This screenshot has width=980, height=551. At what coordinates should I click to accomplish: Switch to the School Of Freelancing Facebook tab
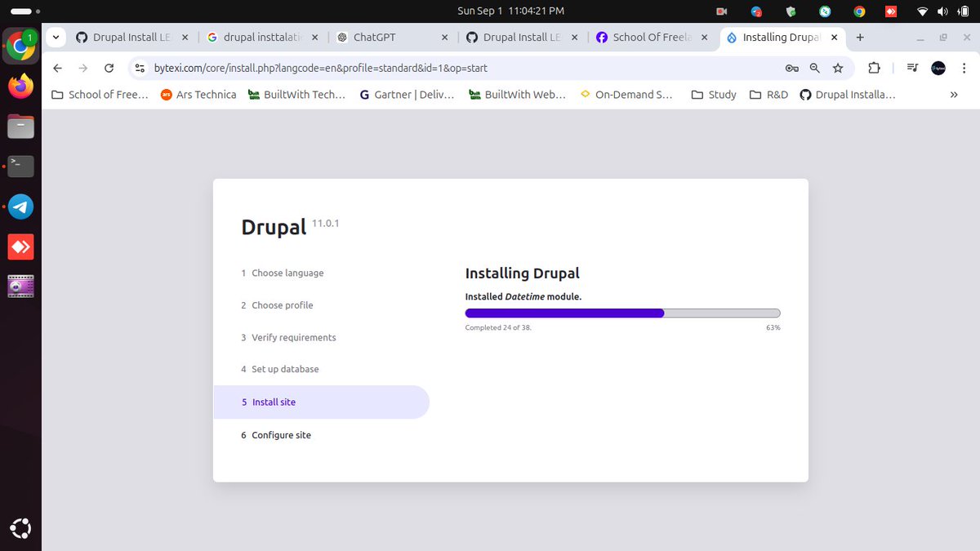coord(653,38)
